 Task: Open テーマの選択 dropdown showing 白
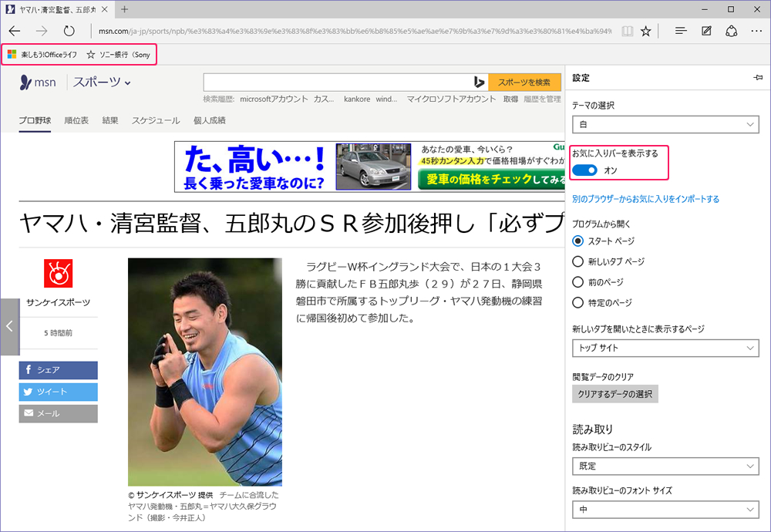pyautogui.click(x=665, y=124)
